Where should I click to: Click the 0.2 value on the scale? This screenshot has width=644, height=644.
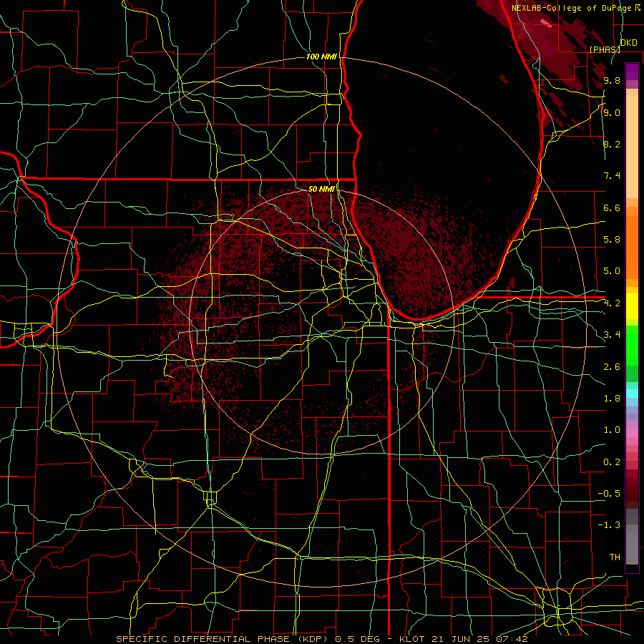612,462
